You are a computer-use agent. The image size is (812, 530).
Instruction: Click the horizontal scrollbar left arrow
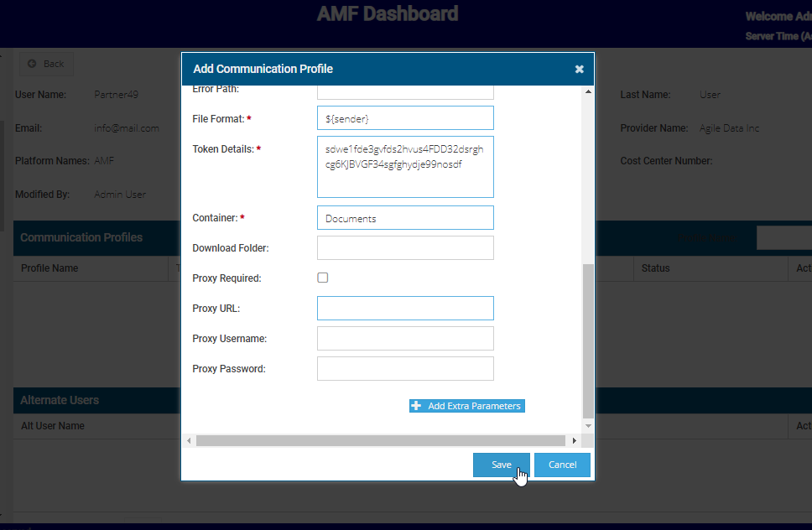point(189,440)
